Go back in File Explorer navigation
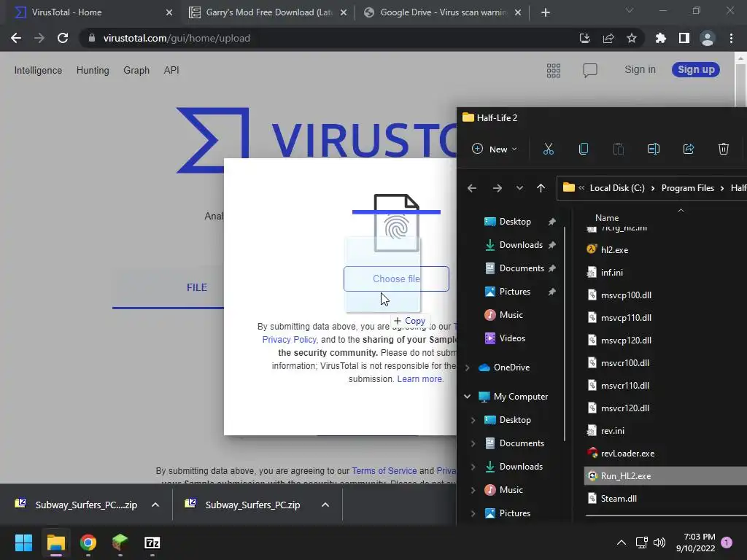The width and height of the screenshot is (747, 560). [472, 188]
